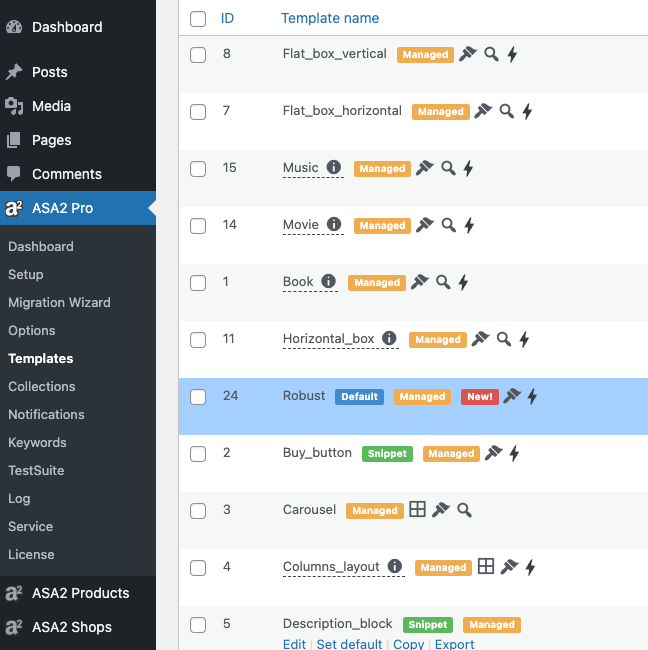Open the Collections submenu item
The height and width of the screenshot is (650, 648).
click(42, 386)
